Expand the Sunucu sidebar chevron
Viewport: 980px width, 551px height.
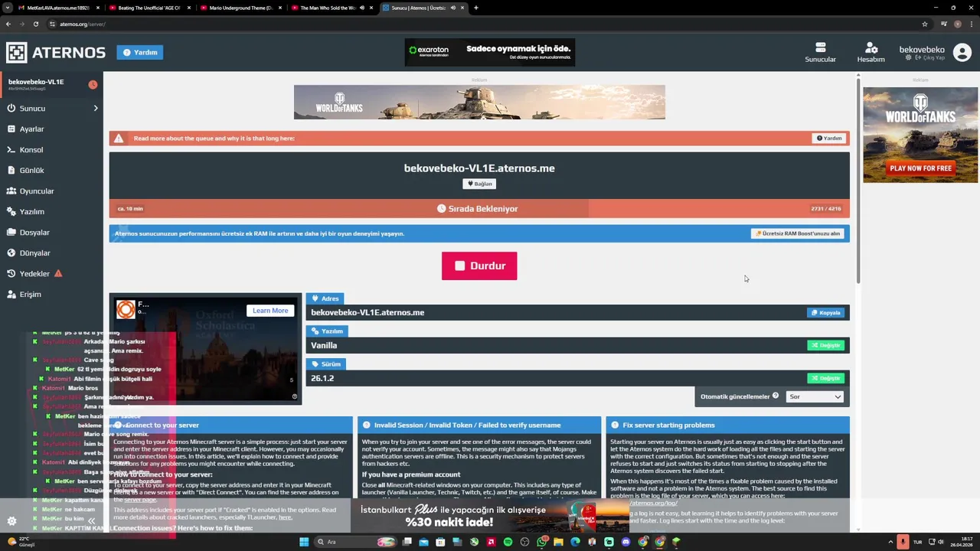point(96,108)
